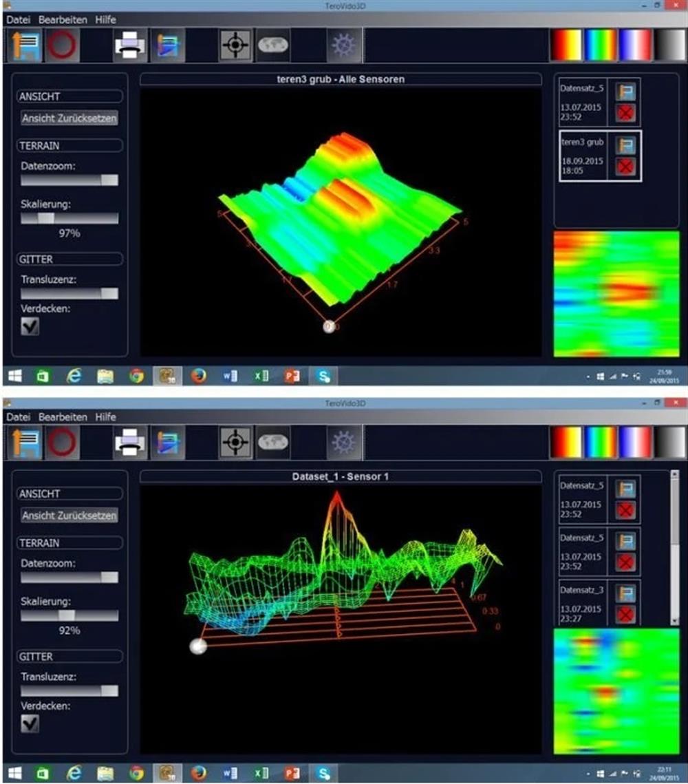Click Ansicht Zurücksetzen in teren3 grub window
Screen dimensions: 688x784
tap(69, 118)
